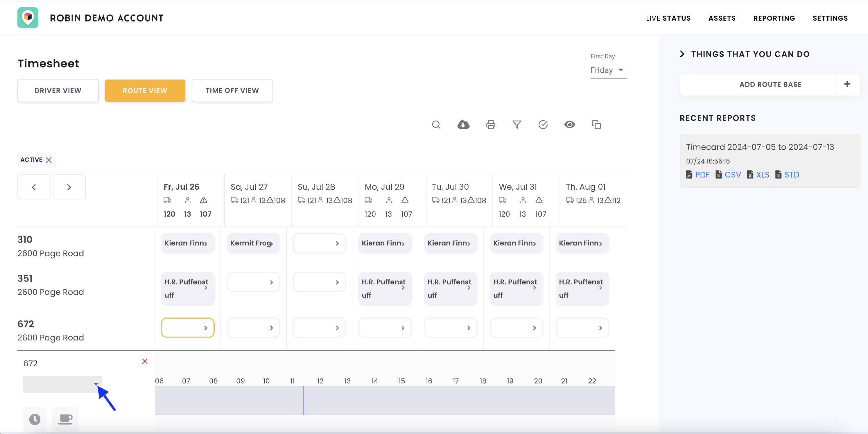Close the 672 route editor panel
The image size is (868, 434).
pos(145,361)
